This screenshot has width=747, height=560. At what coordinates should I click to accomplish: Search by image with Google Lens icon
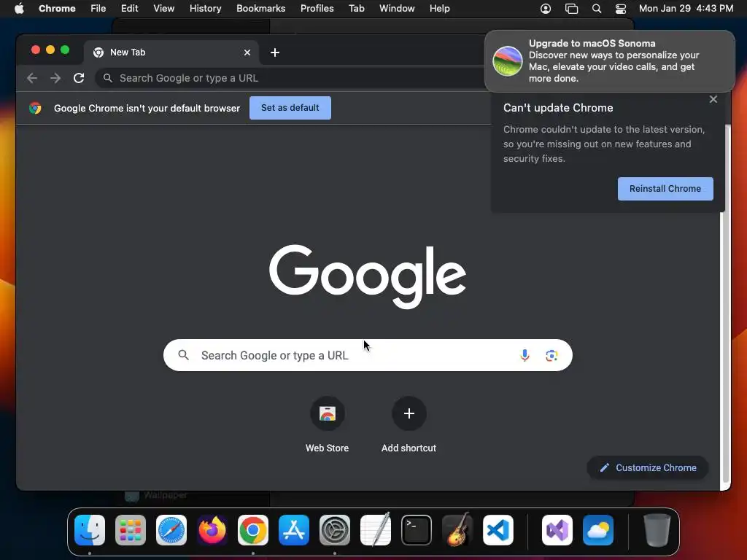[551, 355]
